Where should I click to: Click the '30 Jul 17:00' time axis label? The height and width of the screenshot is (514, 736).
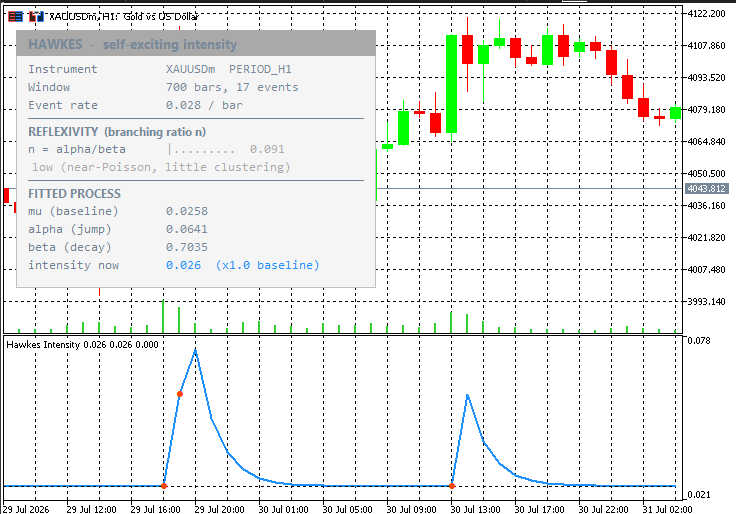539,509
